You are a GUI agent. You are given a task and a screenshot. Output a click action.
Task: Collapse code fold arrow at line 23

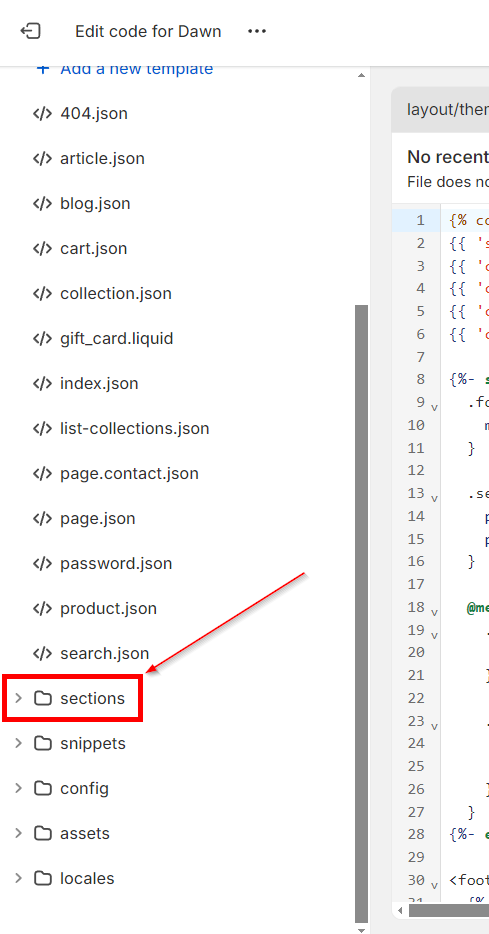coord(434,726)
